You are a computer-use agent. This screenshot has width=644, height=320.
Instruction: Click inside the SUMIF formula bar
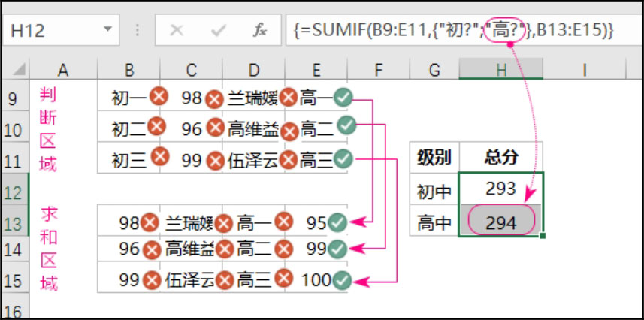pos(464,30)
